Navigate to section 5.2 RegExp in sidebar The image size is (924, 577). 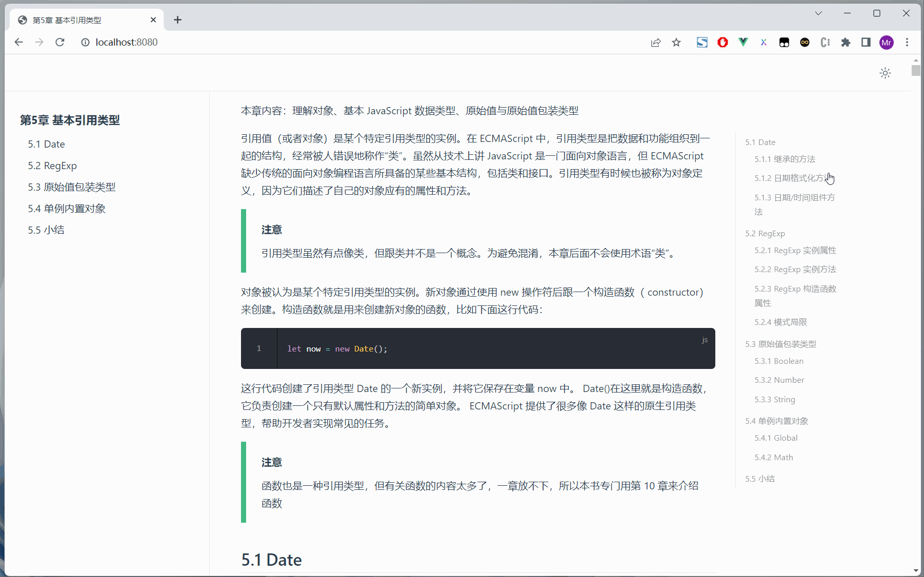(53, 165)
